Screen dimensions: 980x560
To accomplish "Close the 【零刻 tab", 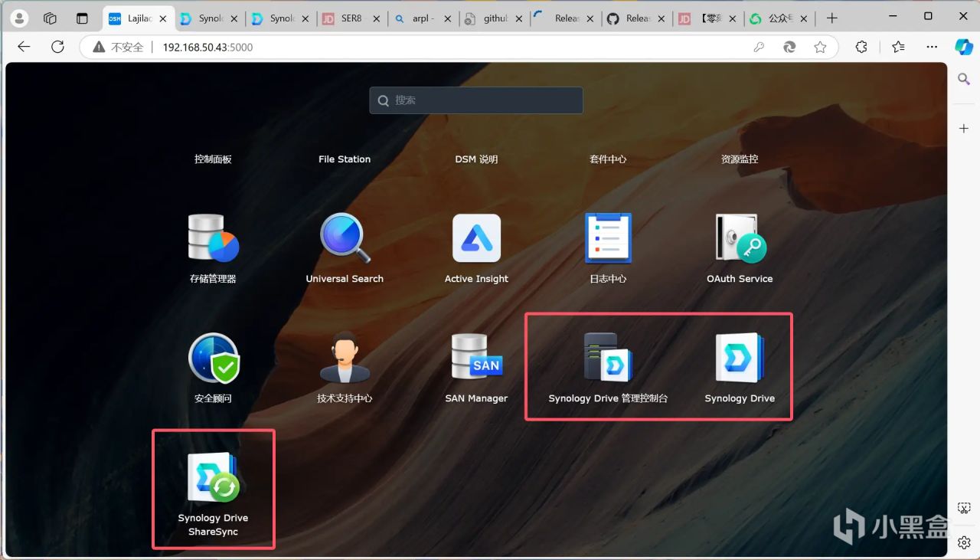I will 731,18.
